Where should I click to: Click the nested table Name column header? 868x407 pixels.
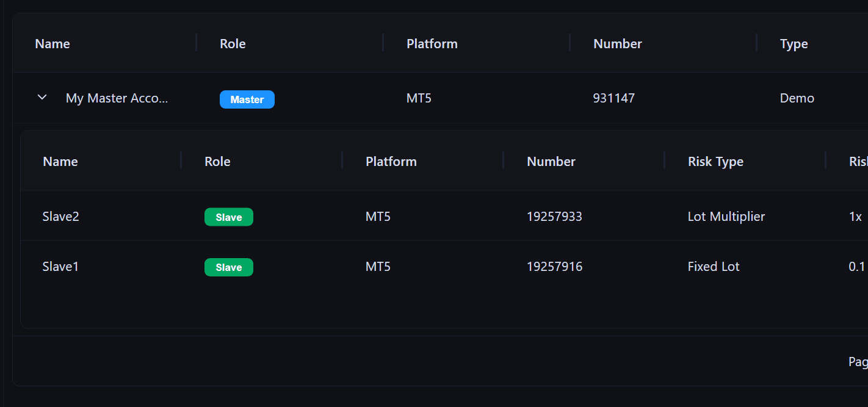(60, 162)
